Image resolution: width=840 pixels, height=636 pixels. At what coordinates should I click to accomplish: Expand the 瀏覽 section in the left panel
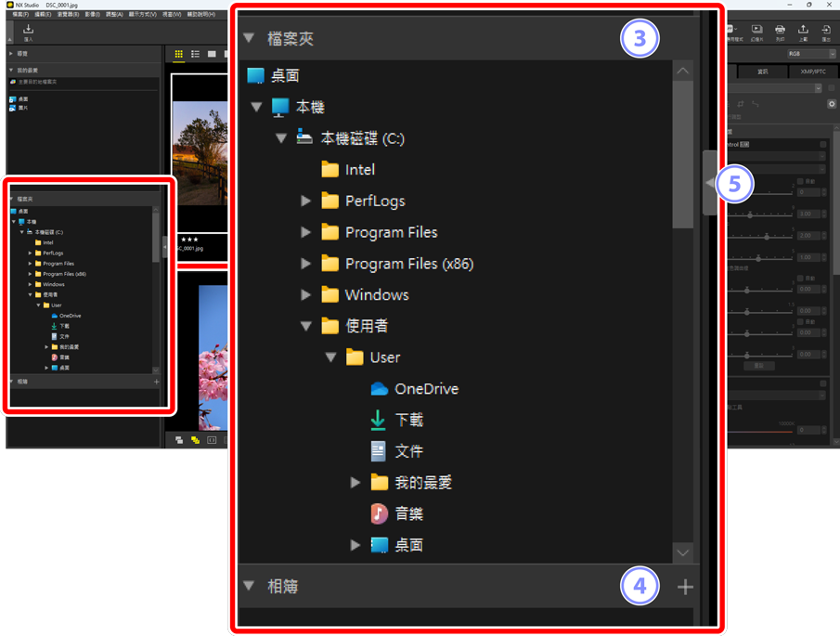tap(11, 54)
